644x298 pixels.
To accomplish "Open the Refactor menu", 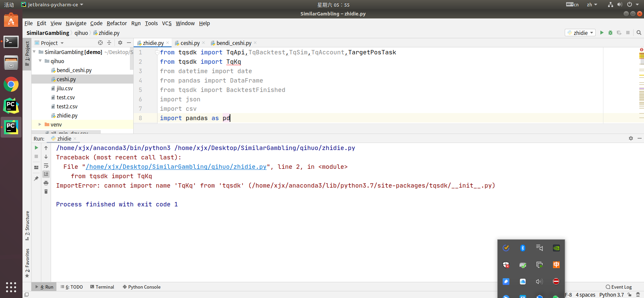I will point(117,23).
